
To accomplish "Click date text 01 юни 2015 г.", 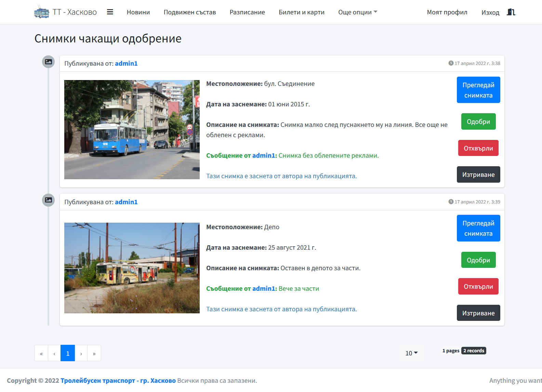I will click(289, 104).
